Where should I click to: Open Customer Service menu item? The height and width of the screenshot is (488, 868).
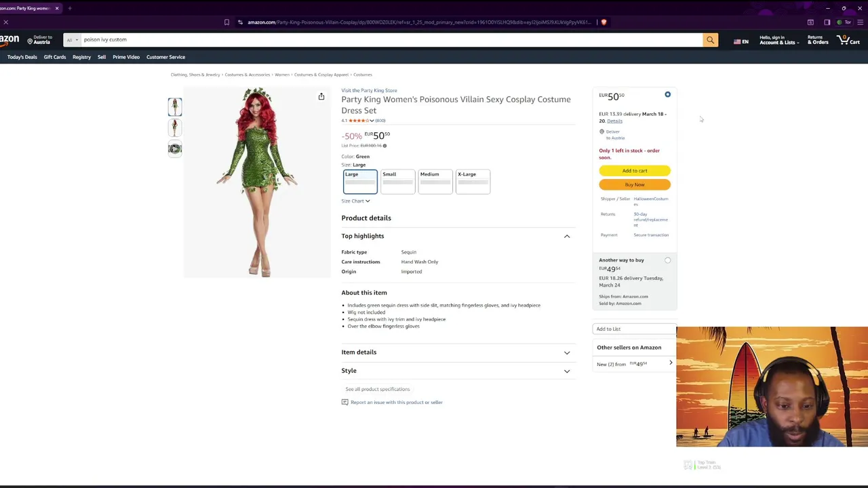[165, 57]
